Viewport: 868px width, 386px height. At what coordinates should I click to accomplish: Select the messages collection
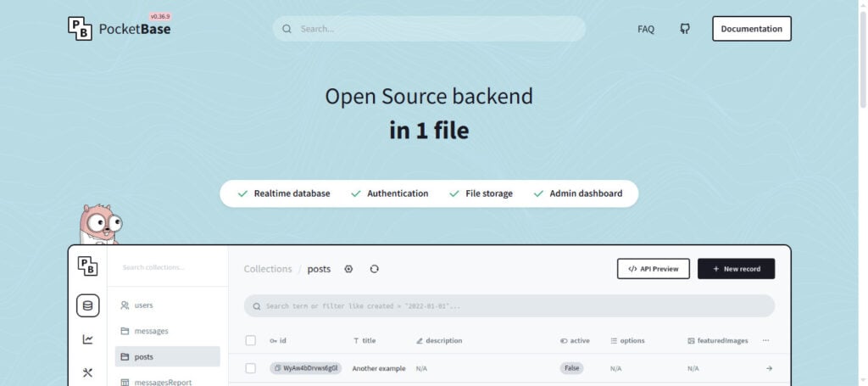coord(167,331)
